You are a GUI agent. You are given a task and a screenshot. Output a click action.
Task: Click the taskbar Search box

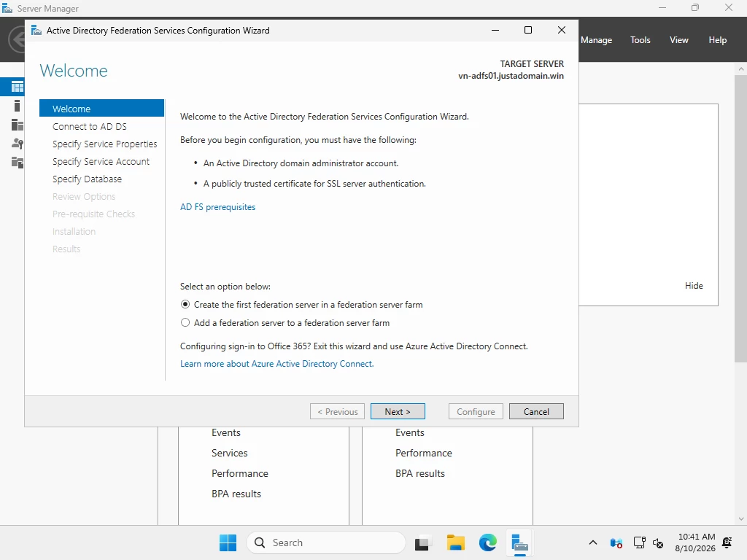pos(326,542)
